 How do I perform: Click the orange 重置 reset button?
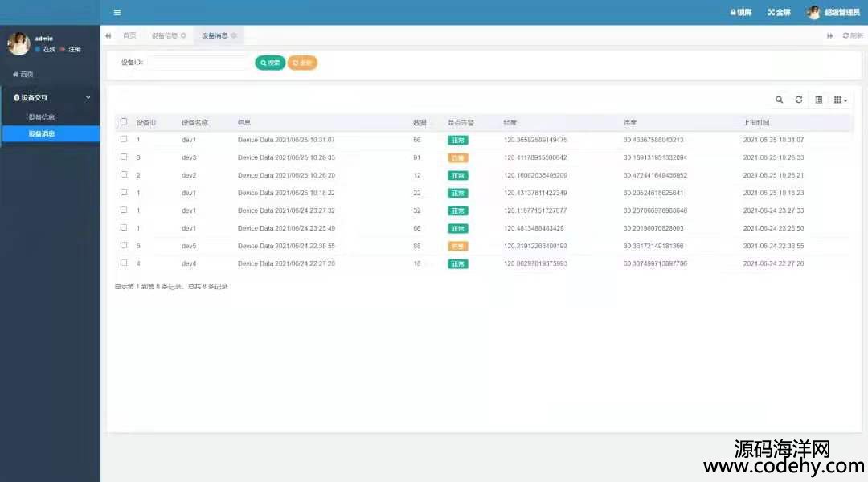click(x=302, y=63)
